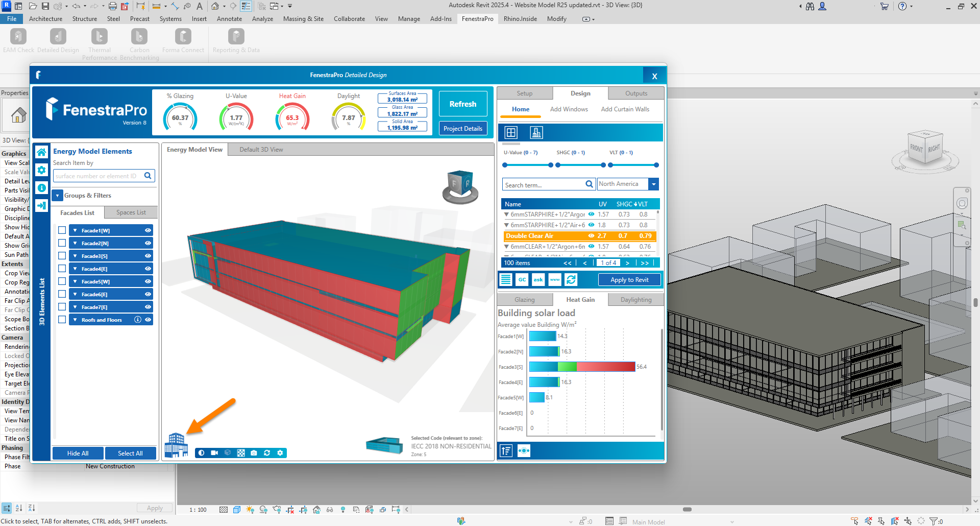Switch to the Outputs tab

click(x=636, y=93)
